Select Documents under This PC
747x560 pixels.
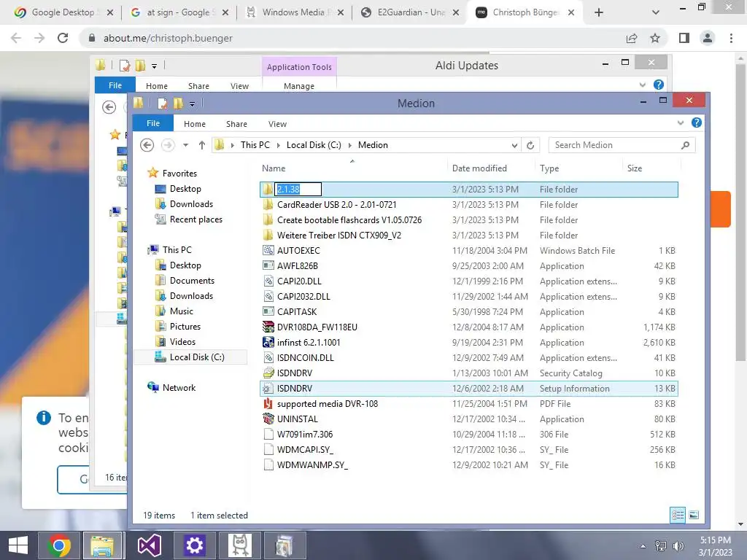192,281
